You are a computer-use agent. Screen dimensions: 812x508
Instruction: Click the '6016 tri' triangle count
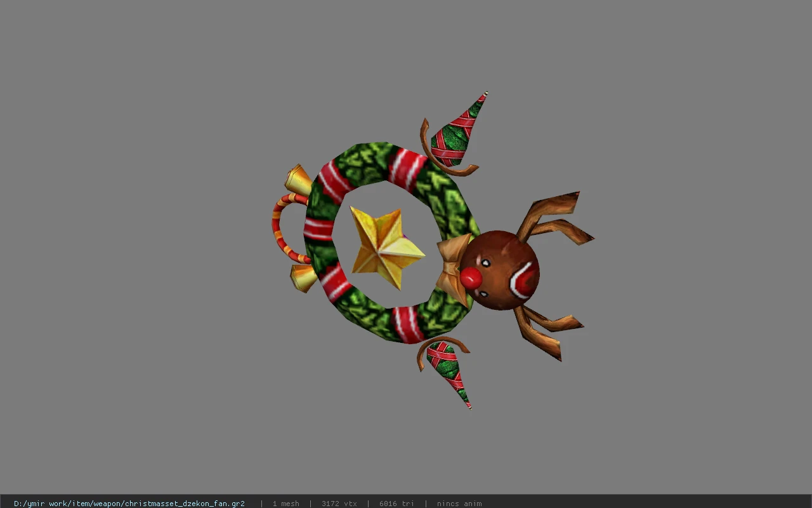pos(396,504)
